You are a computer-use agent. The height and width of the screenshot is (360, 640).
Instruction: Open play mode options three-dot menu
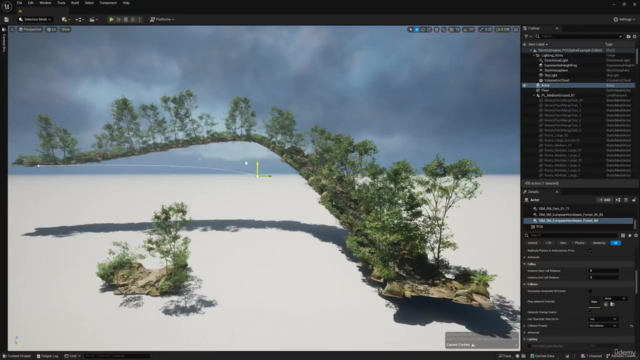click(x=140, y=19)
